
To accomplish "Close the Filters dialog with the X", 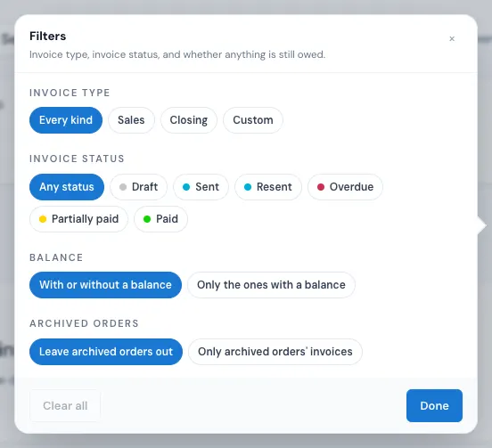I will [452, 38].
